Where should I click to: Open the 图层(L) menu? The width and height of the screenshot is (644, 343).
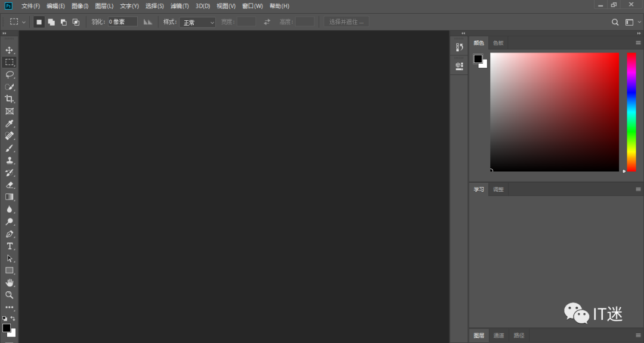[104, 6]
